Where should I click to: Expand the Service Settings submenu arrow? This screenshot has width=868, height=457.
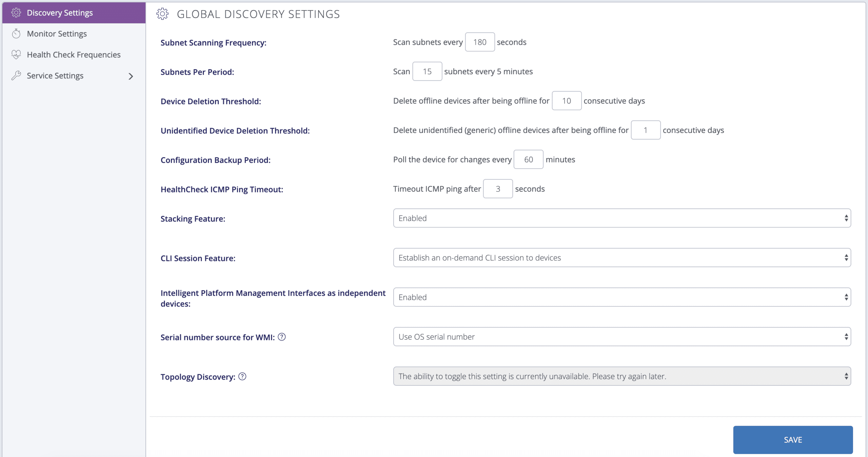[x=132, y=76]
